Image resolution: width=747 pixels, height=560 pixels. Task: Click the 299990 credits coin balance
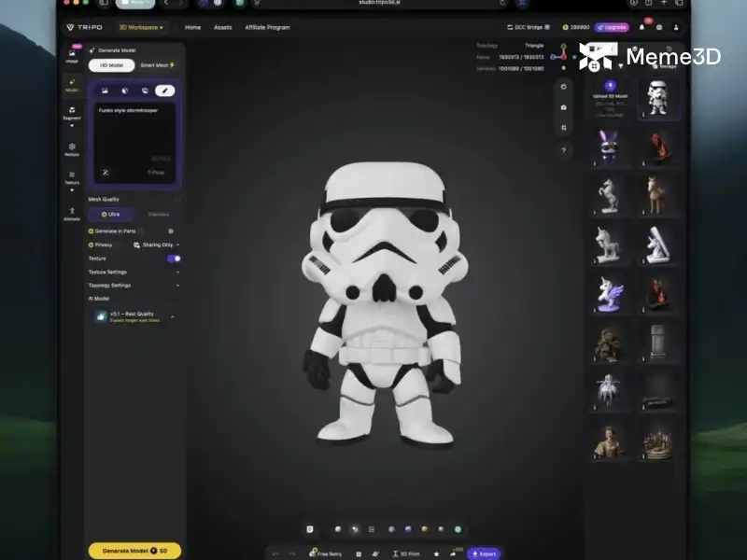(576, 27)
